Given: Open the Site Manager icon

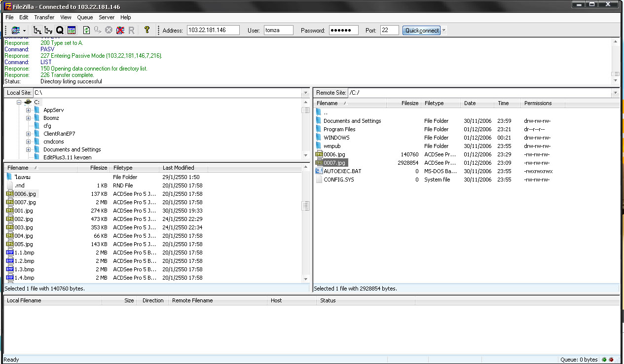Looking at the screenshot, I should pos(16,30).
